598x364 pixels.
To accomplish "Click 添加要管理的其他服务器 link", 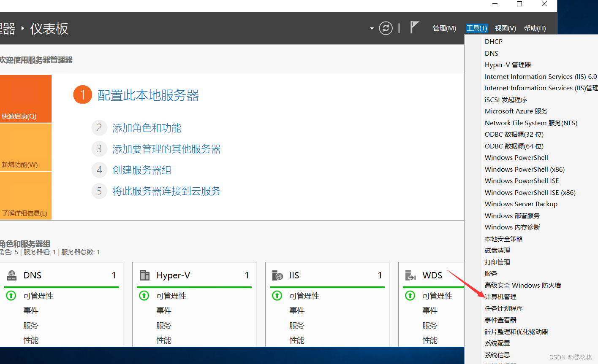I will [x=166, y=149].
